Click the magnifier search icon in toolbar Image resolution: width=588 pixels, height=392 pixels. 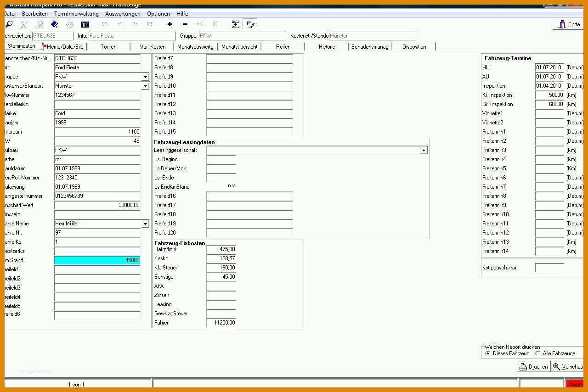click(9, 24)
